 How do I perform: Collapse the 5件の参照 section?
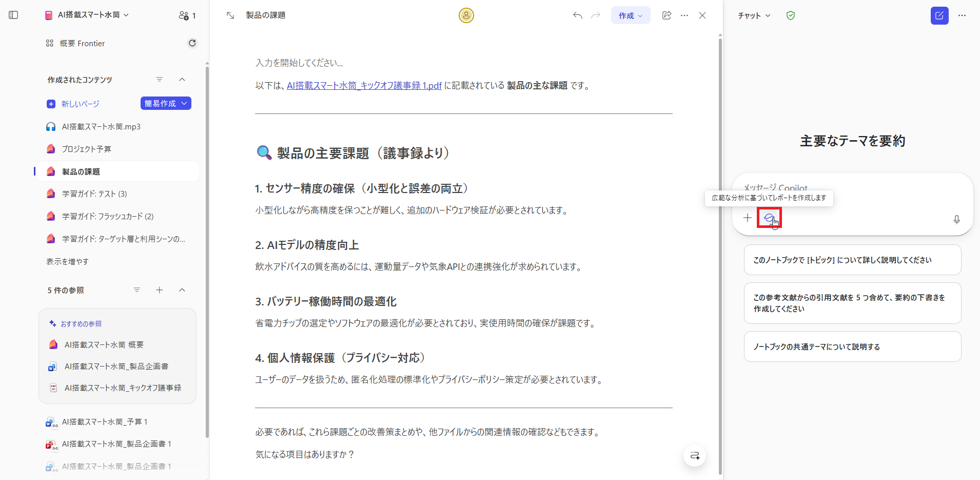[182, 290]
